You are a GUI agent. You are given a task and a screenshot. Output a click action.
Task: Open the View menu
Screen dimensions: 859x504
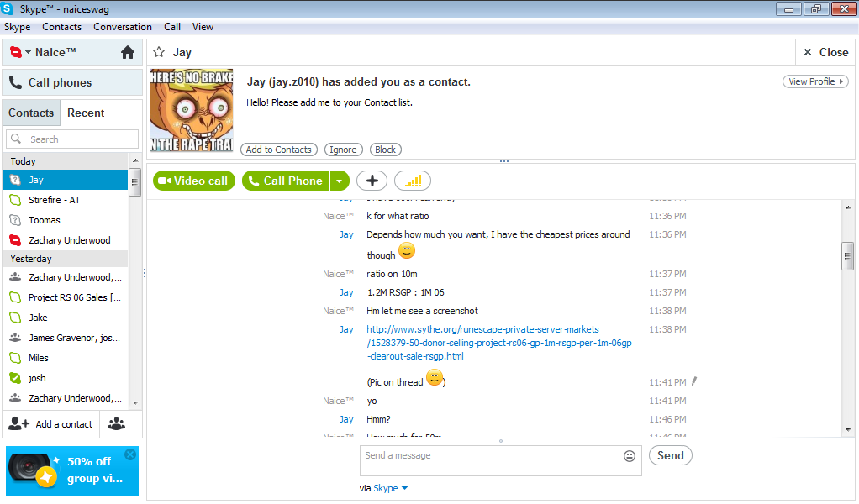point(203,27)
